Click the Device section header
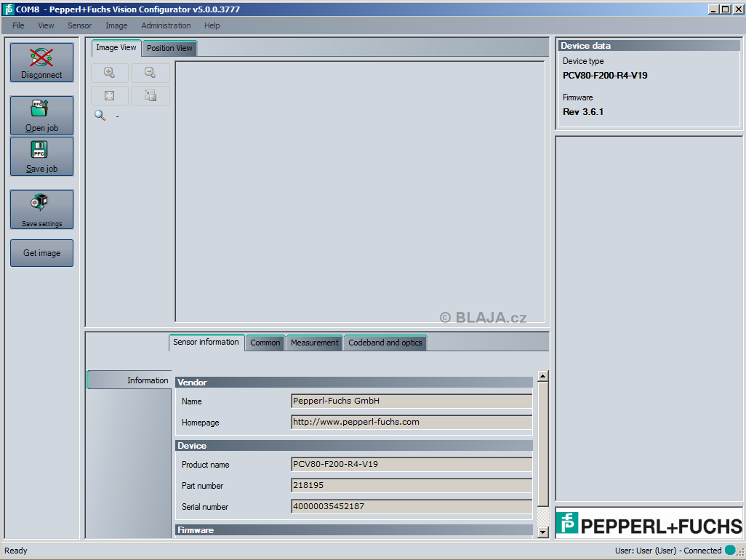Screen dimensions: 746x560 tap(354, 445)
